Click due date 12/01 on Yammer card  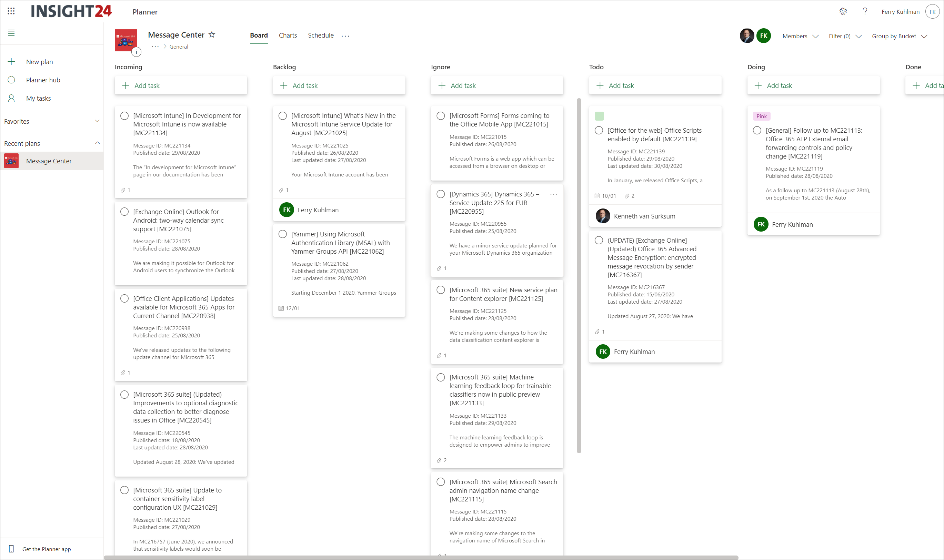pyautogui.click(x=289, y=308)
